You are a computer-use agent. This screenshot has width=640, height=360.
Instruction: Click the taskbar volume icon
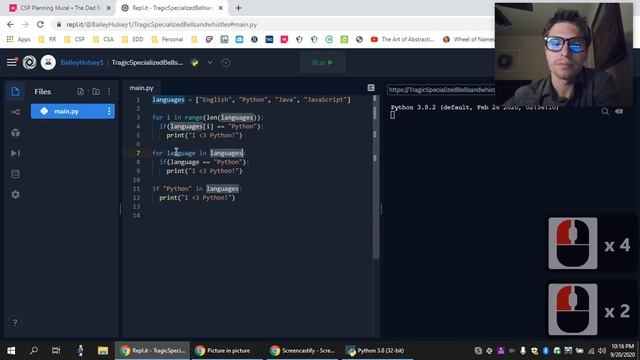[601, 351]
